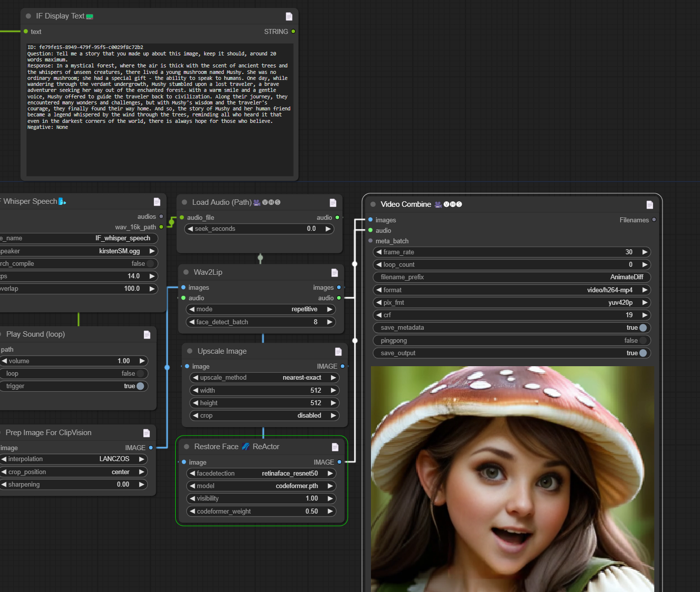Collapse the Load Audio (Path) node dot
This screenshot has height=592, width=700.
[x=184, y=202]
